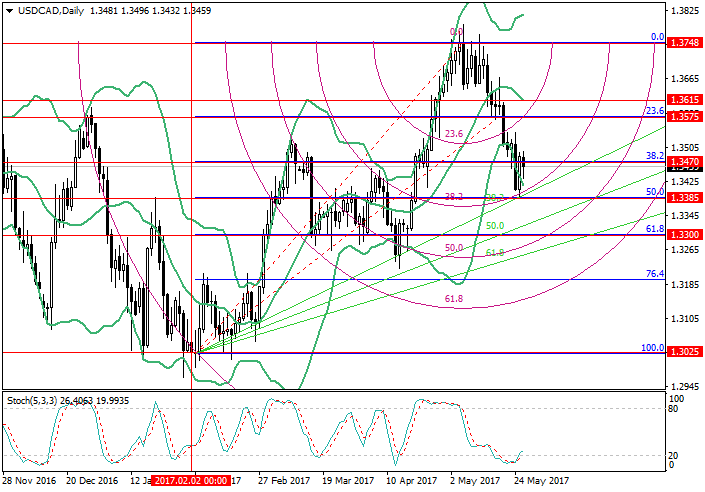705x492 pixels.
Task: Select the magenta 50.0 Fibonacci arc label
Action: tap(454, 248)
